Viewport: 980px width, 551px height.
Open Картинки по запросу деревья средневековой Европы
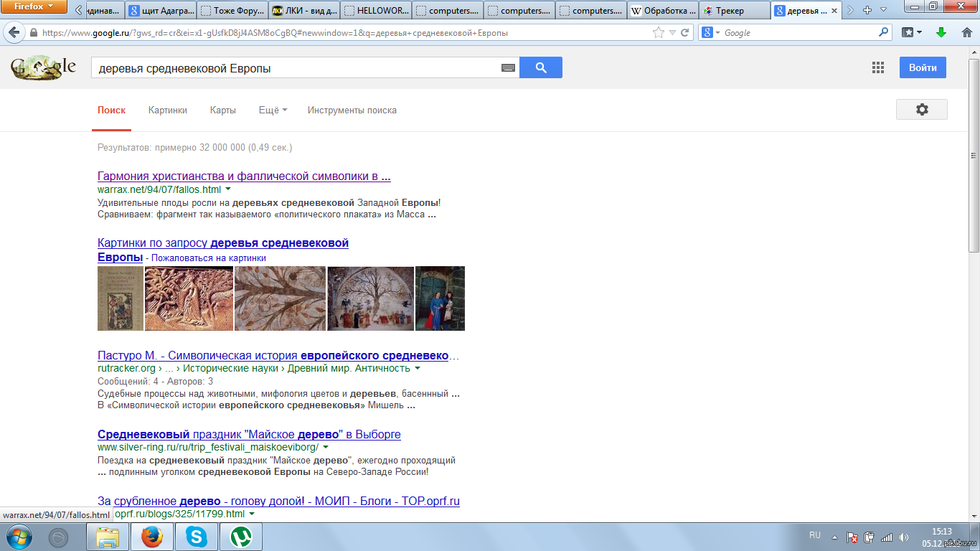point(223,250)
